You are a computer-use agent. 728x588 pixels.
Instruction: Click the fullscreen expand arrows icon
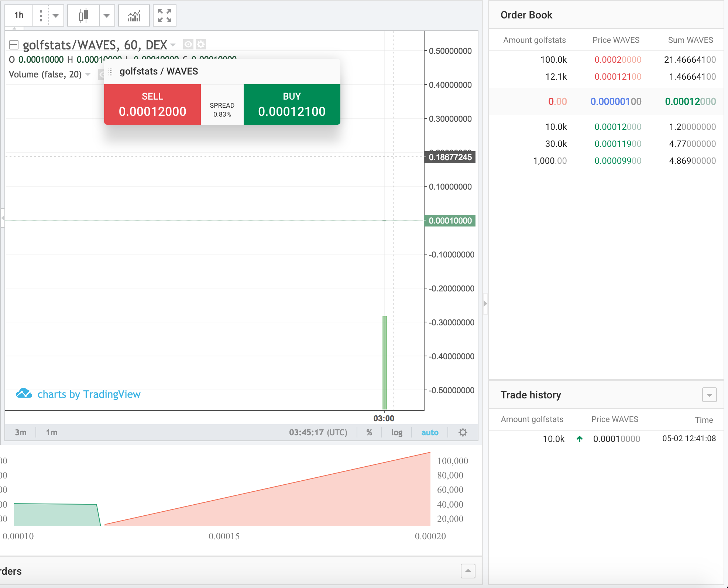click(165, 15)
